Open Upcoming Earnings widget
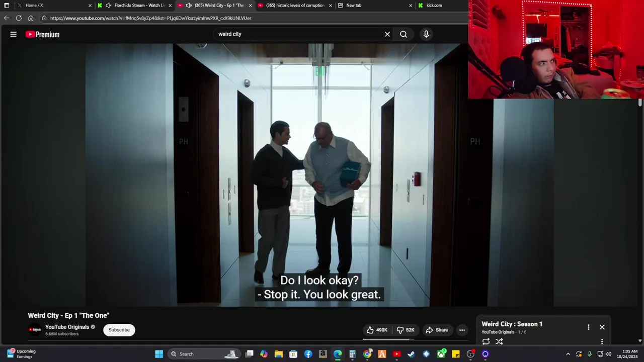This screenshot has width=644, height=362. pyautogui.click(x=21, y=354)
